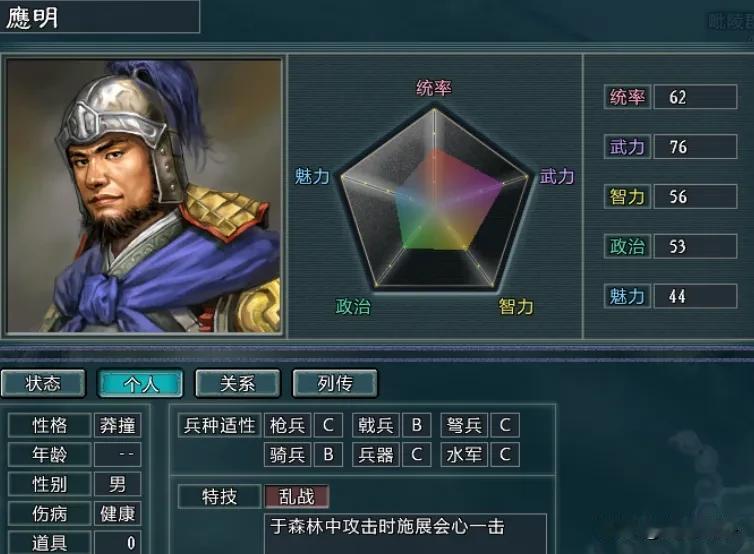This screenshot has height=554, width=754.
Task: Select the 水军 troop aptitude cell
Action: tap(464, 454)
